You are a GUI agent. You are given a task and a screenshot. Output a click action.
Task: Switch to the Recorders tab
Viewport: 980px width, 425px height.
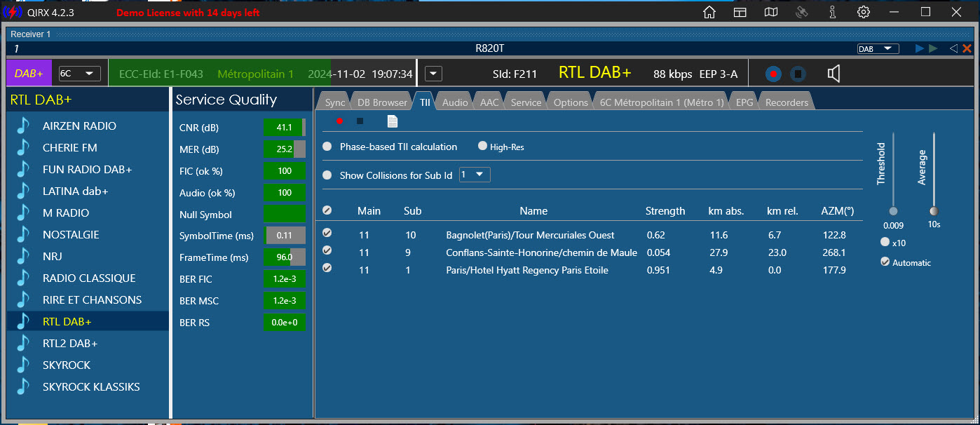click(x=787, y=102)
